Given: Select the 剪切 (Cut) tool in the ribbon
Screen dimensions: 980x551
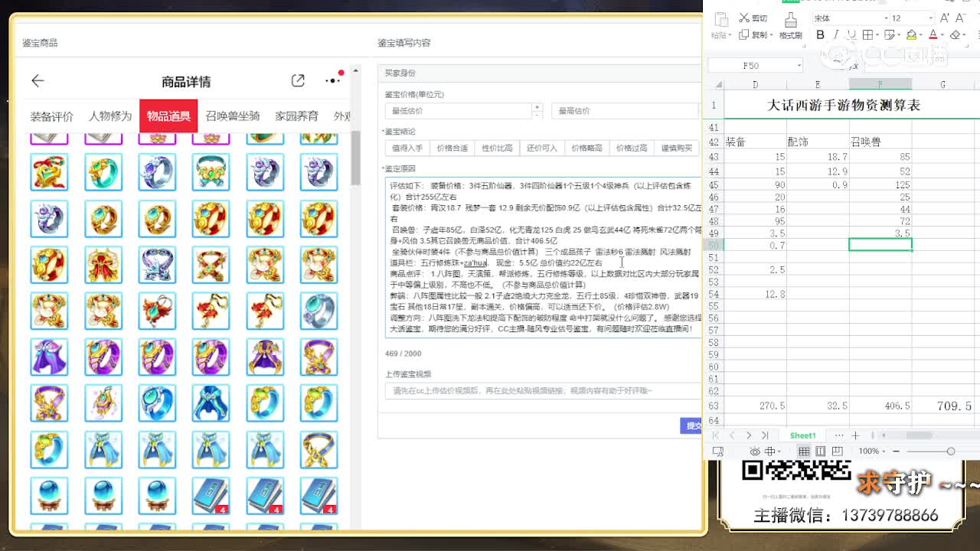Looking at the screenshot, I should tap(750, 18).
